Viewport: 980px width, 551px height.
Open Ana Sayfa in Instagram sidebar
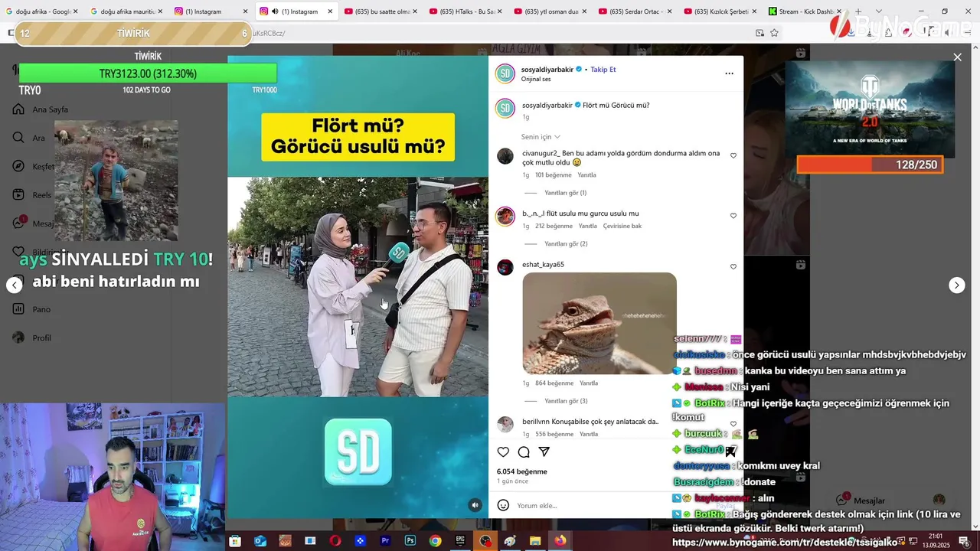click(41, 109)
